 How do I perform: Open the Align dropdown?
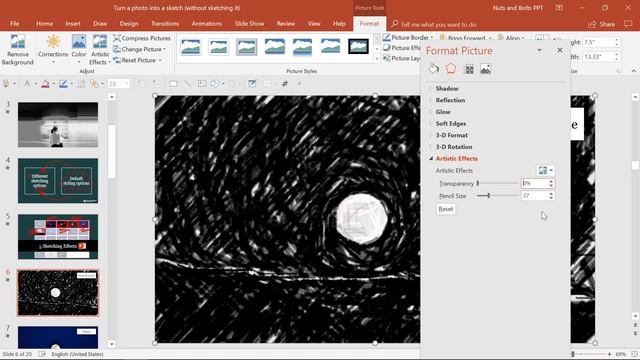point(512,38)
